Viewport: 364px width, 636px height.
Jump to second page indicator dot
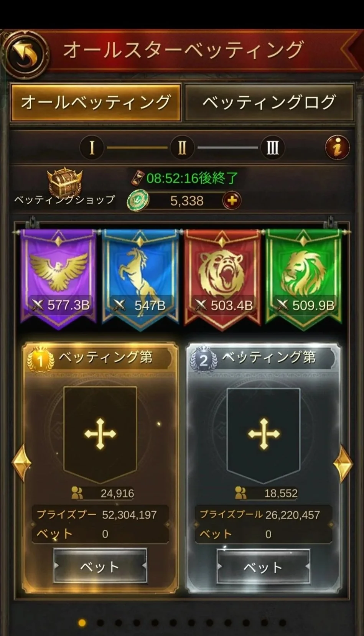pyautogui.click(x=100, y=623)
